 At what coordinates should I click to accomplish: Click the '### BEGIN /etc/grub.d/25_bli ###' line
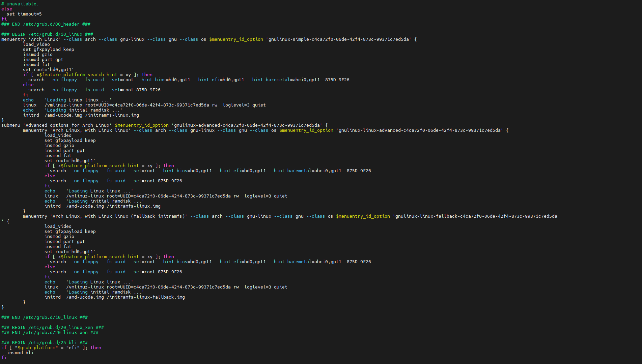[45, 343]
